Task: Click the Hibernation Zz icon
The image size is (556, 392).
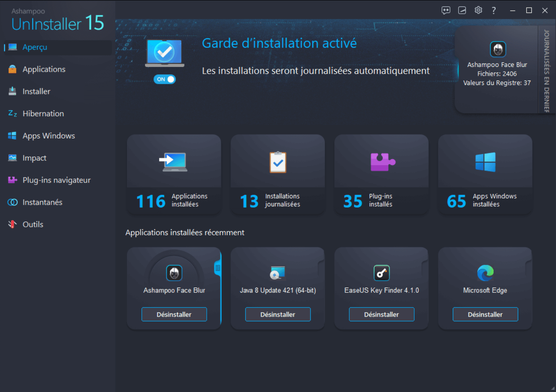Action: [12, 114]
